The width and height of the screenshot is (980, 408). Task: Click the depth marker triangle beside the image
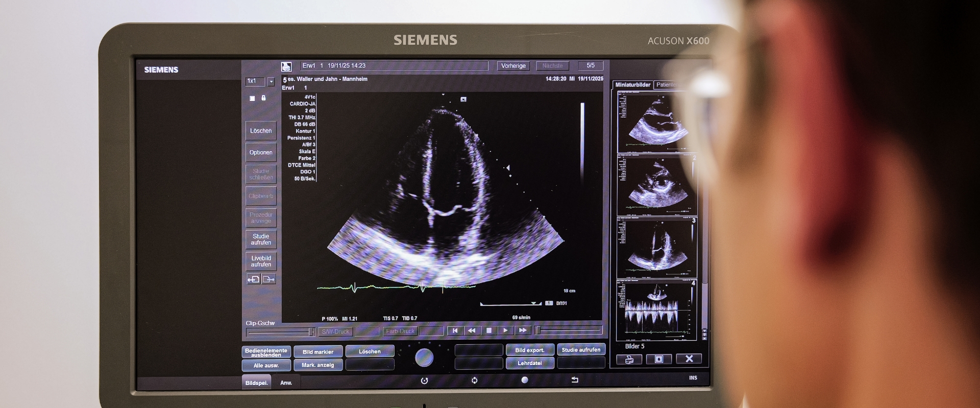(x=508, y=168)
